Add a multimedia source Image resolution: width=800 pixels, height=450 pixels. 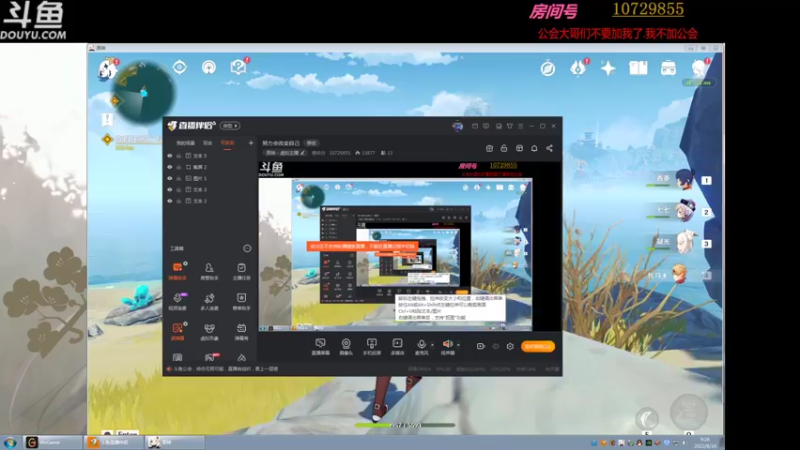pos(397,346)
